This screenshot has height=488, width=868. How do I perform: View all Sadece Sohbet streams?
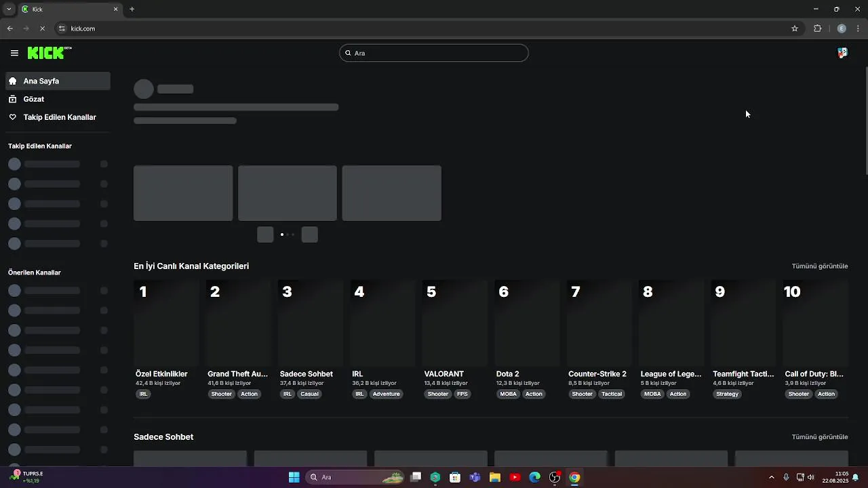click(820, 436)
